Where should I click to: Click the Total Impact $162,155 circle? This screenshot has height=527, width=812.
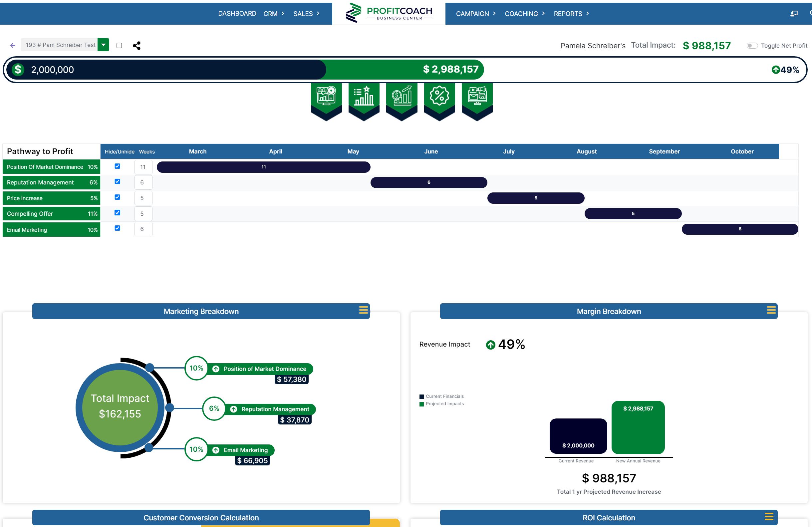click(x=120, y=407)
